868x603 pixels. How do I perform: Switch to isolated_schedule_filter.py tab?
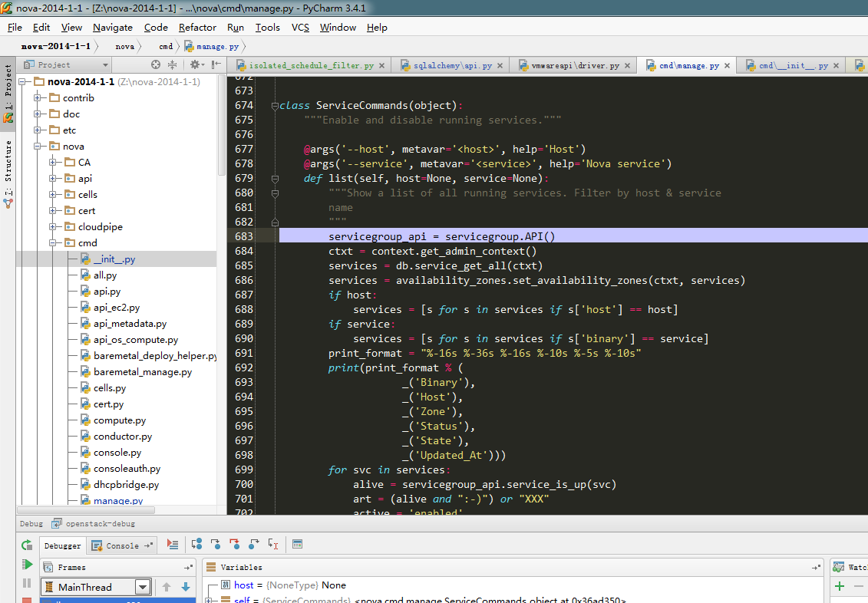[311, 65]
